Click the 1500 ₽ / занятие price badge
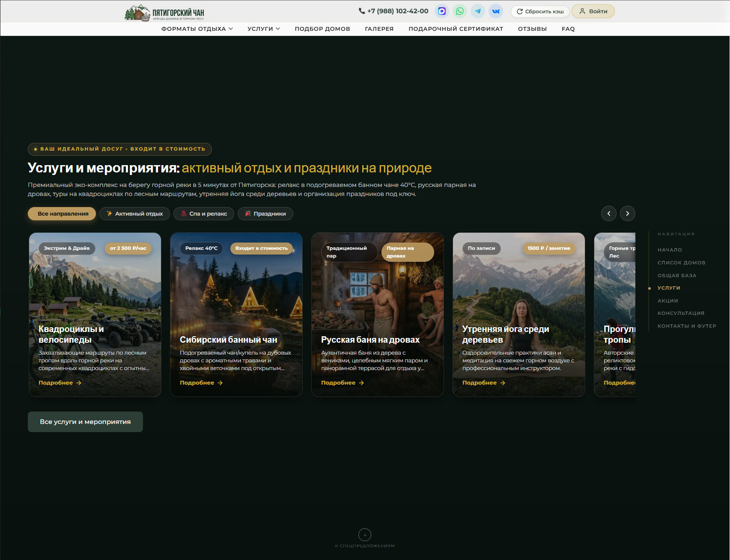Screen dimensions: 730x560 pos(549,249)
